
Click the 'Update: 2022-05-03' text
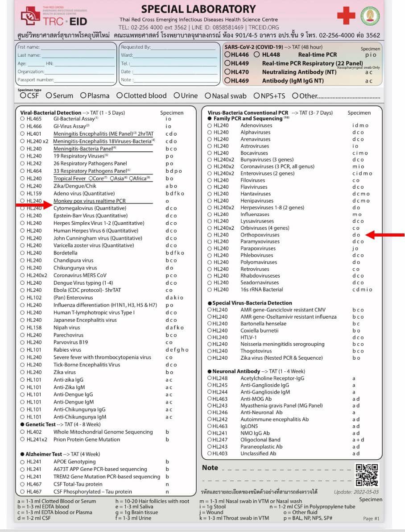(x=356, y=492)
